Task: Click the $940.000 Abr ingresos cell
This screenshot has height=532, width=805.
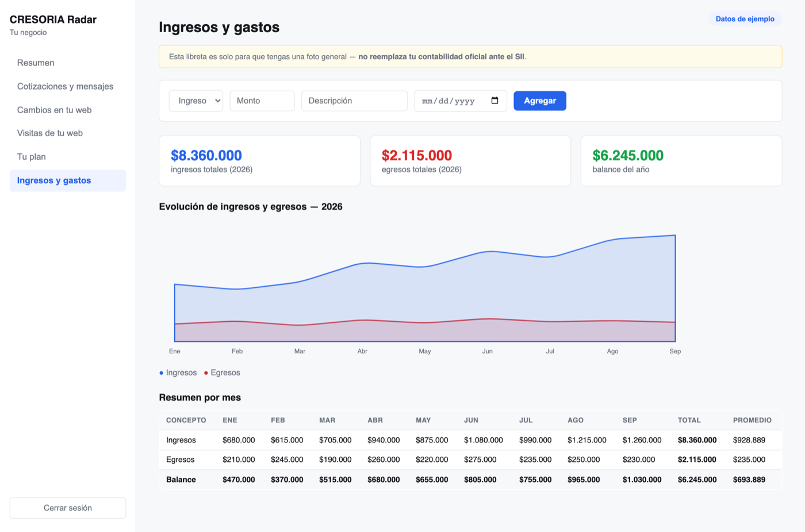Action: (x=384, y=440)
